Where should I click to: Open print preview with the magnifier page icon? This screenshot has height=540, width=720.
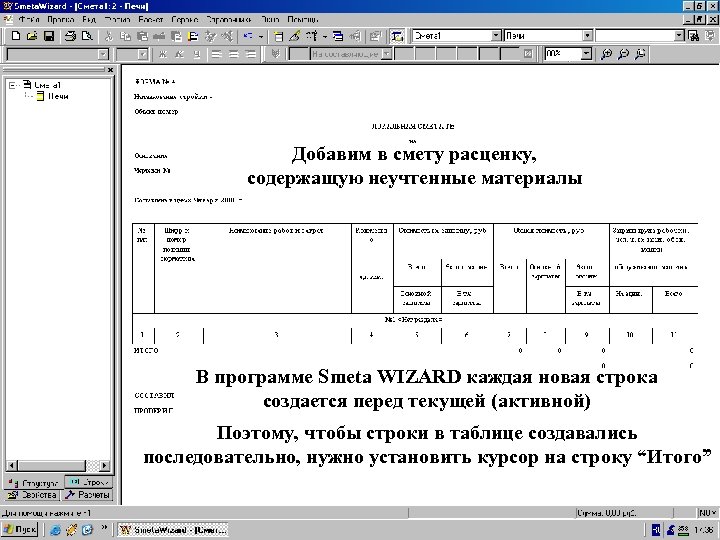coord(87,36)
